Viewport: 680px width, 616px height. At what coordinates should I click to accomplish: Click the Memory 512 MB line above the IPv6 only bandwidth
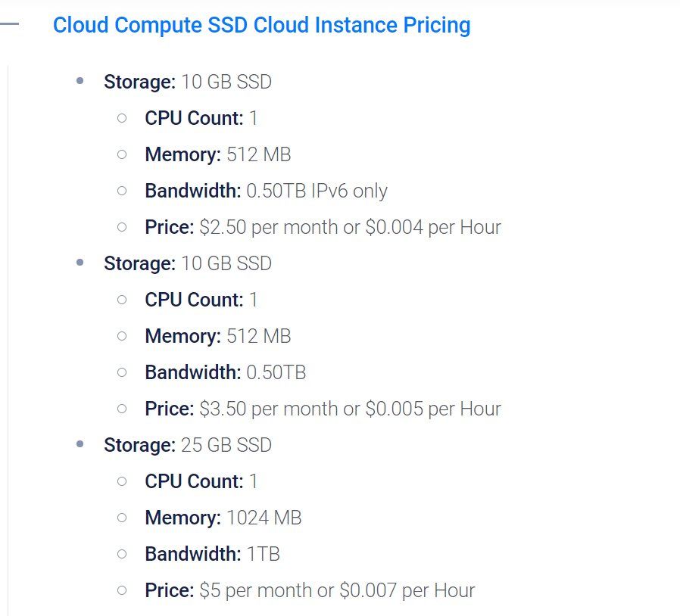click(218, 155)
